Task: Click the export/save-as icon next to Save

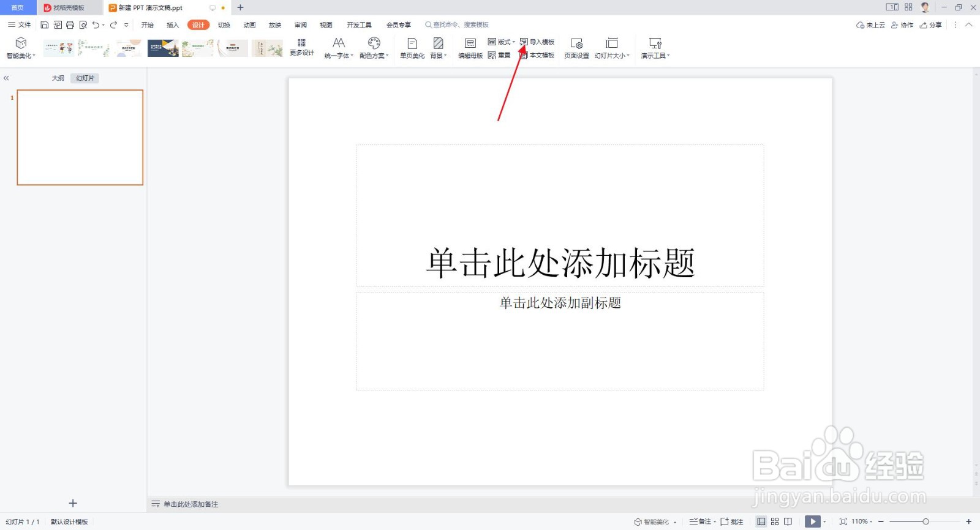Action: [x=58, y=25]
